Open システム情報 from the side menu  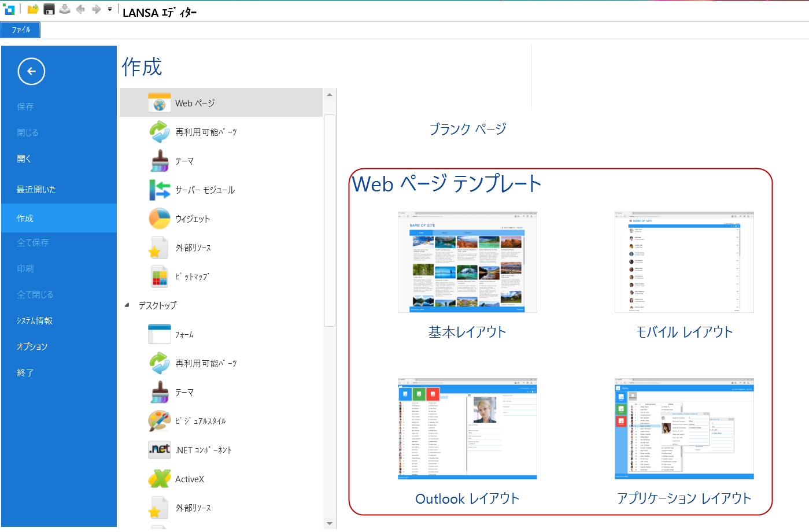click(35, 320)
